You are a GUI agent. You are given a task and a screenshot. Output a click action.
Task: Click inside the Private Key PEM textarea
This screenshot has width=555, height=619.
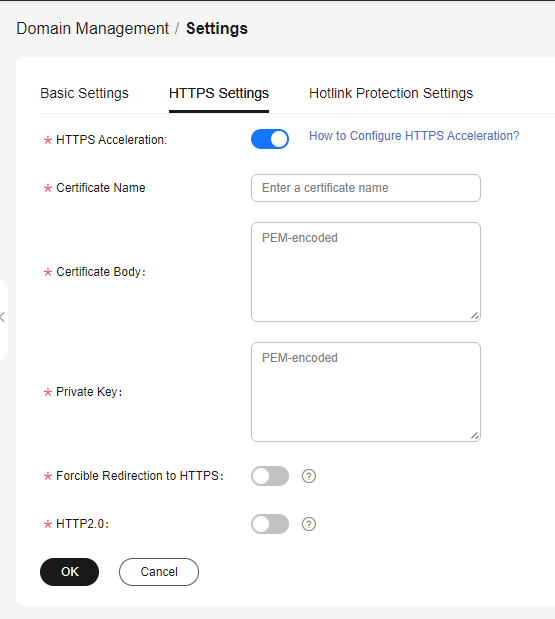click(366, 392)
